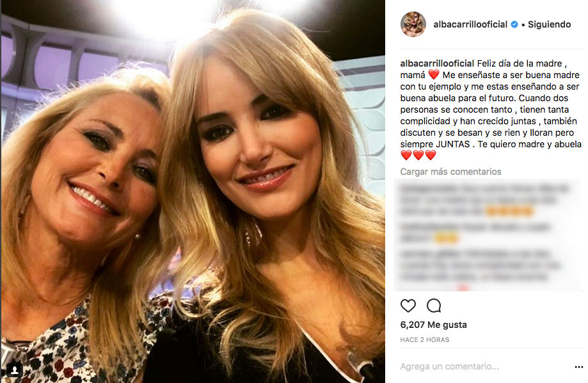The width and height of the screenshot is (588, 383).
Task: Expand Cargar más comentarios
Action: coord(450,172)
